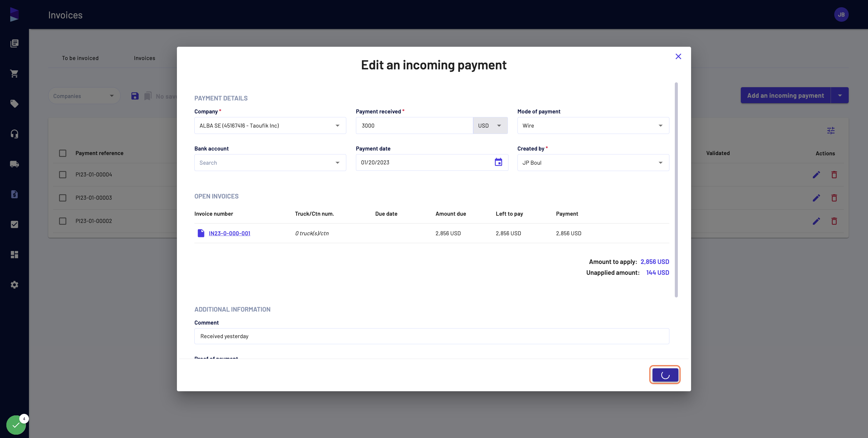Close the Edit an incoming payment dialog
This screenshot has height=438, width=868.
(678, 56)
